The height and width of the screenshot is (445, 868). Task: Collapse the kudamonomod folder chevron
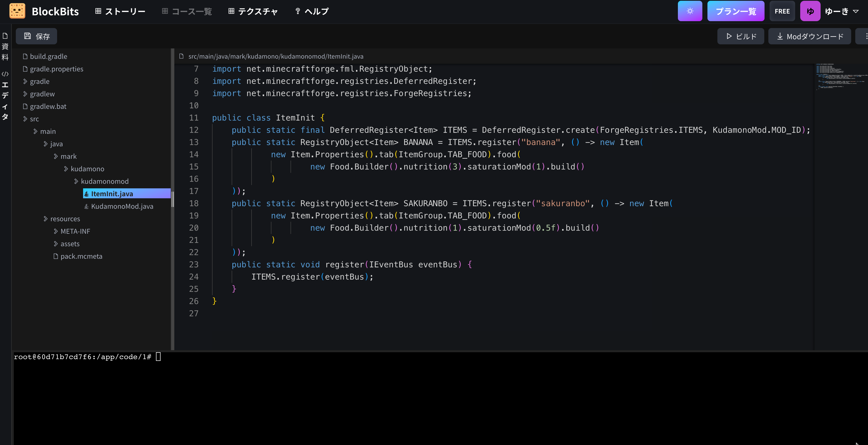tap(76, 181)
